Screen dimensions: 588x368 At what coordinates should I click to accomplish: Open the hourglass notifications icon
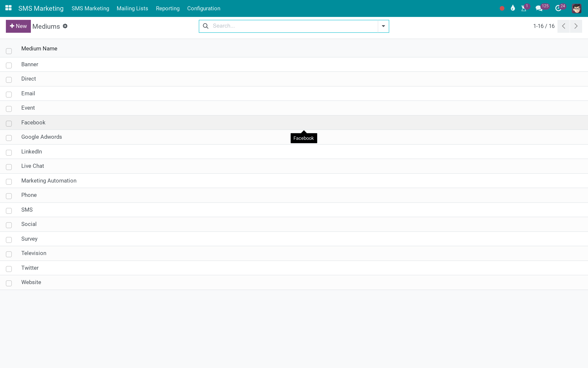[x=524, y=8]
